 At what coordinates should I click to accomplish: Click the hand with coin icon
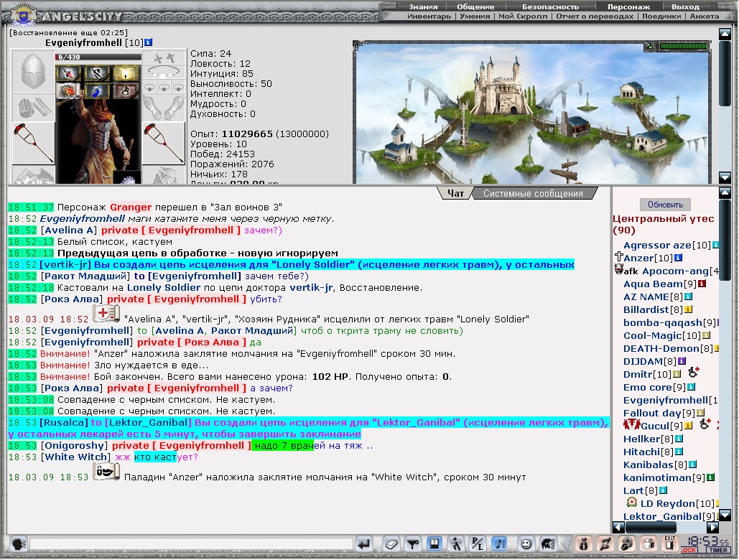(627, 544)
